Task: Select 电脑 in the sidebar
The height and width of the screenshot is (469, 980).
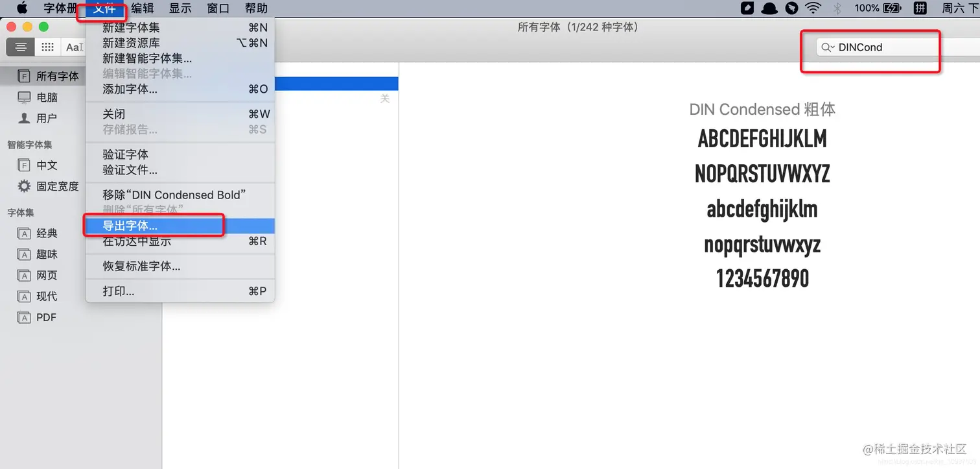Action: pos(47,97)
